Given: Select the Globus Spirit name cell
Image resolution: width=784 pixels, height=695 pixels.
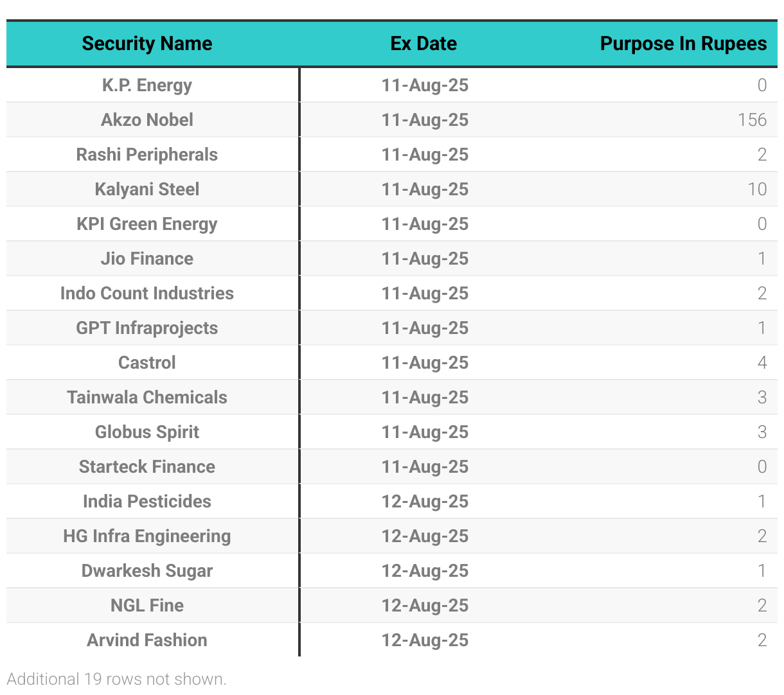Looking at the screenshot, I should [147, 432].
